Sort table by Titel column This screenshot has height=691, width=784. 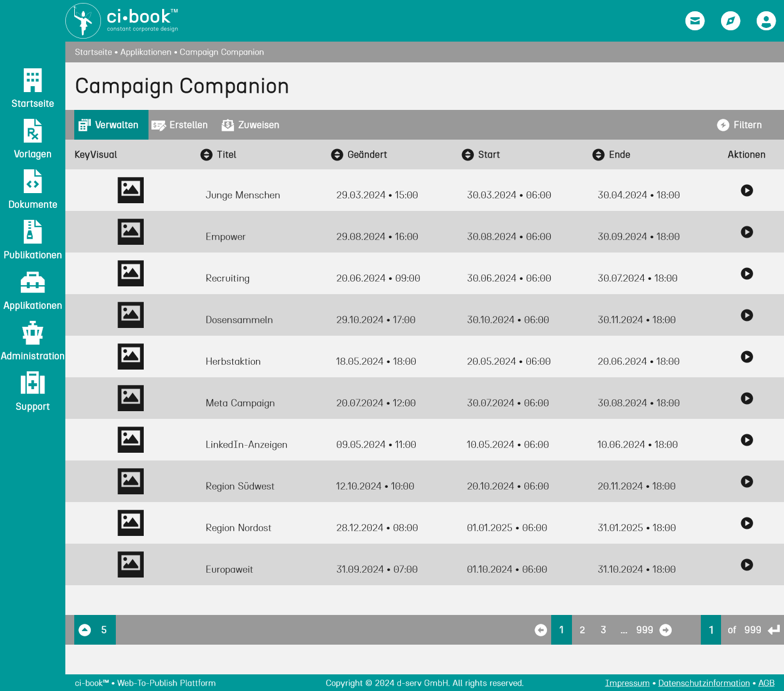click(x=206, y=154)
